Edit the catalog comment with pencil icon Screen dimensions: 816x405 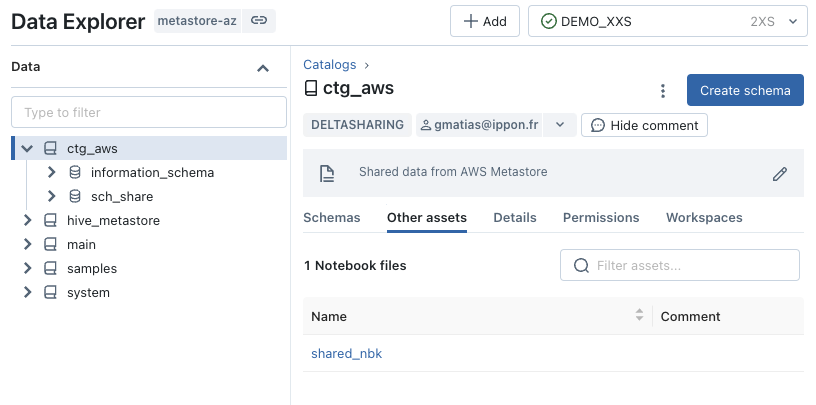(780, 174)
